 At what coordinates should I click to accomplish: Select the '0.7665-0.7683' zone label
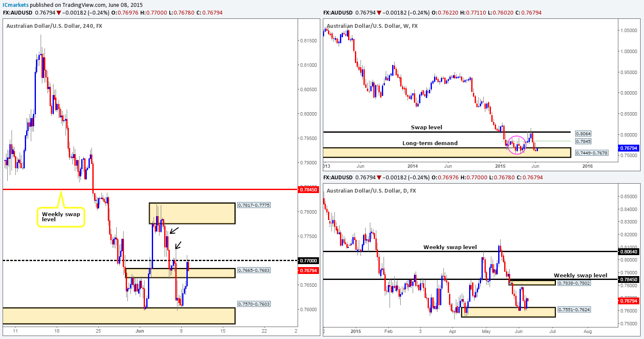(x=254, y=271)
